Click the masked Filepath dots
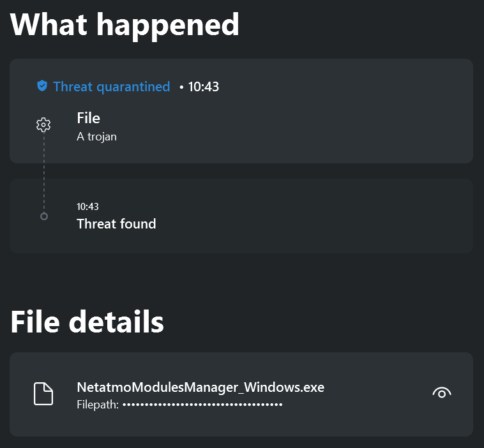Image resolution: width=484 pixels, height=448 pixels. pos(202,405)
